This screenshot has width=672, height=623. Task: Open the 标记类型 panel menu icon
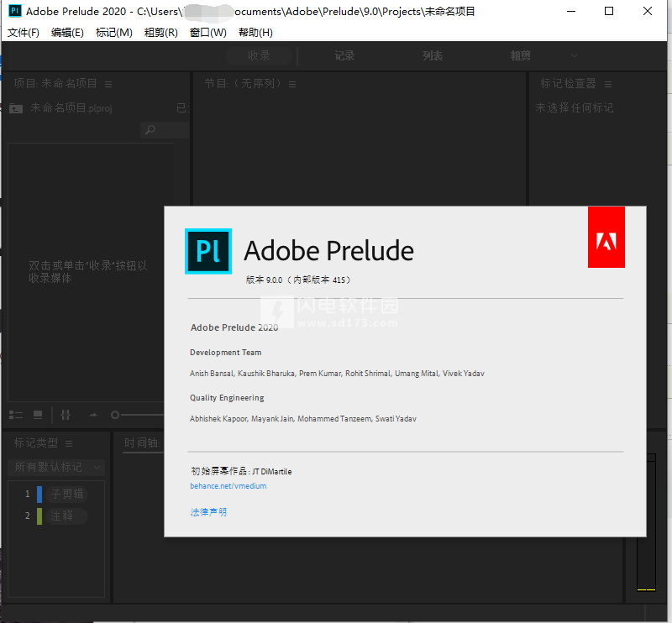coord(70,443)
